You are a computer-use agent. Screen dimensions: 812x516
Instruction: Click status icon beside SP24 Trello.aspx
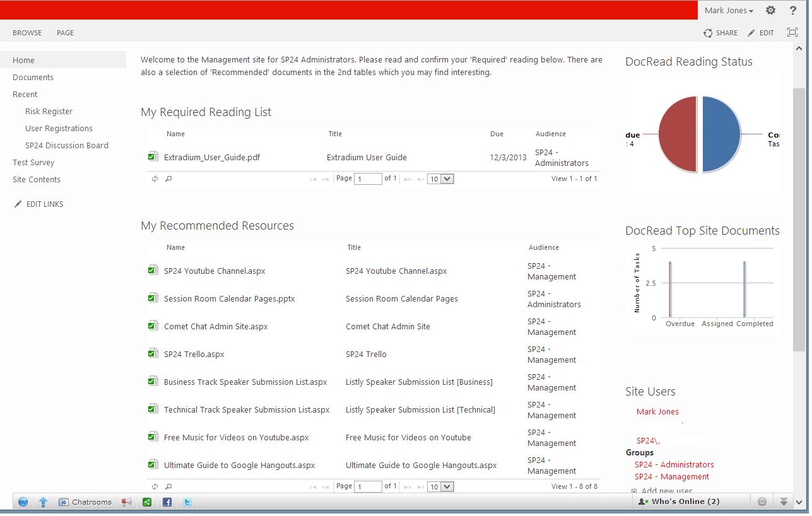pyautogui.click(x=153, y=354)
